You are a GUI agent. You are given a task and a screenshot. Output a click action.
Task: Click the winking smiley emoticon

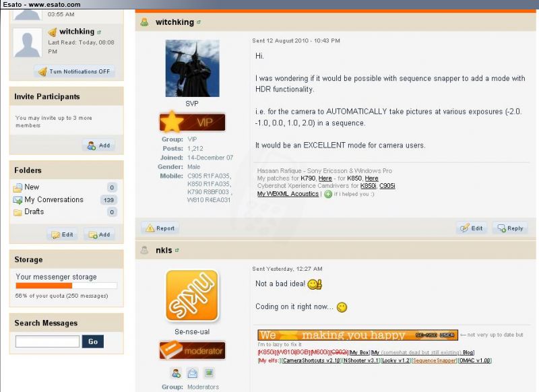click(342, 307)
